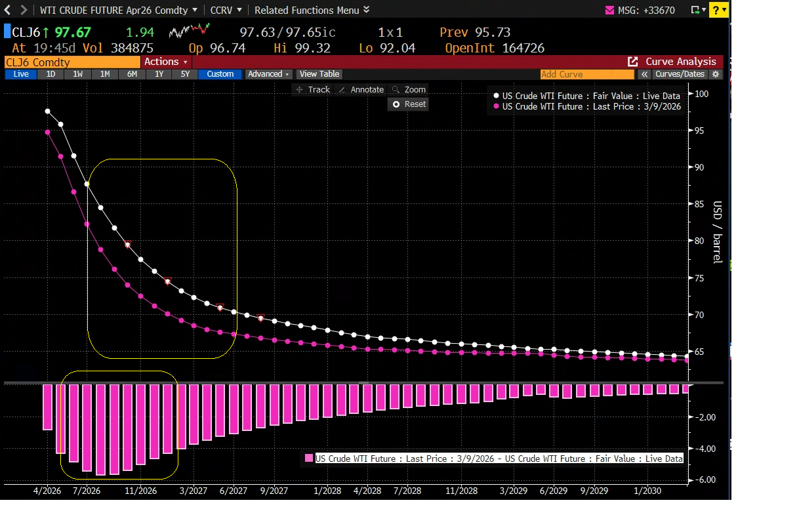Collapse panel with double left chevron
This screenshot has height=532, width=799.
(645, 74)
